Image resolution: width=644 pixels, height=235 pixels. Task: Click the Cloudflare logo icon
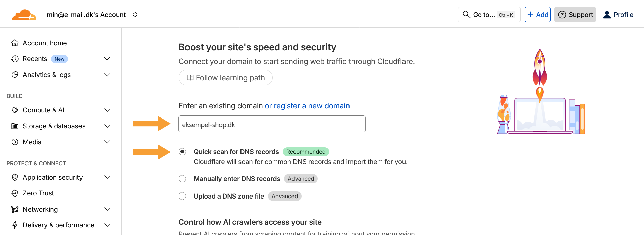(x=24, y=15)
